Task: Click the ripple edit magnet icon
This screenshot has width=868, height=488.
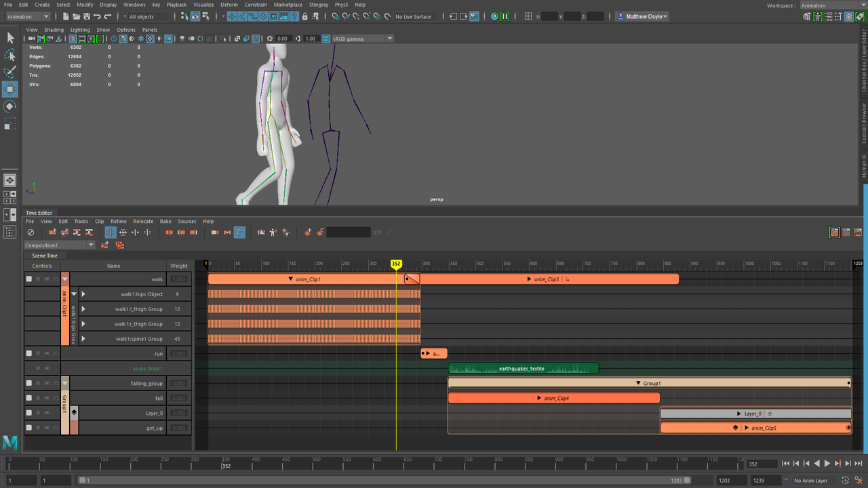Action: 239,232
